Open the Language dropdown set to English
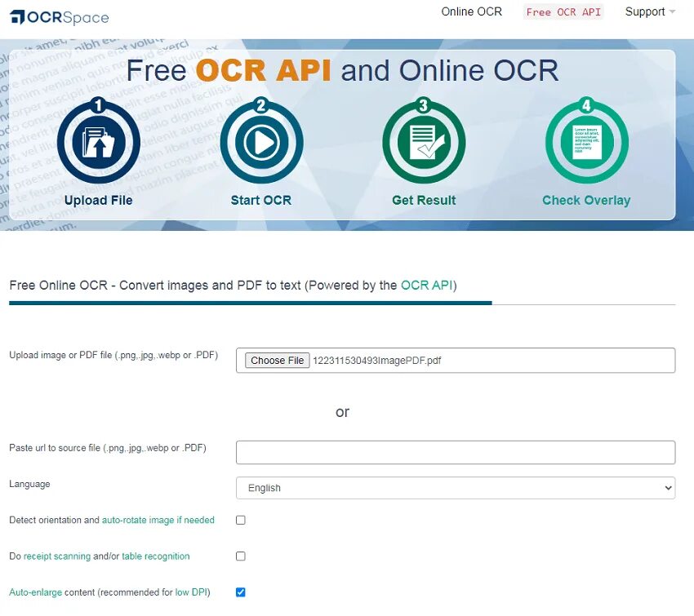694x616 pixels. point(456,488)
